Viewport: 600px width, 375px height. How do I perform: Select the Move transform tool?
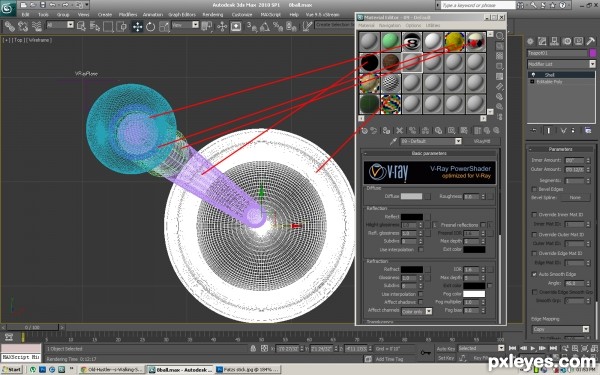click(x=137, y=26)
